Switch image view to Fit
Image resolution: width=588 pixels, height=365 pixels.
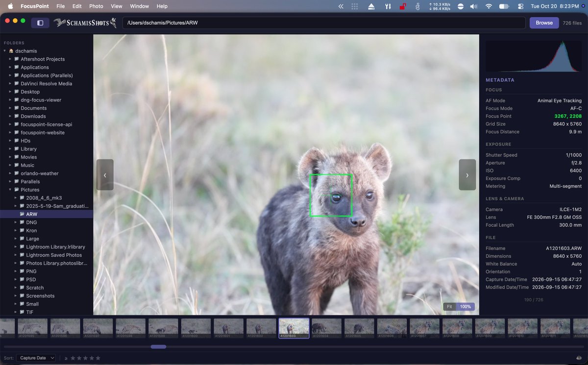[x=449, y=307]
